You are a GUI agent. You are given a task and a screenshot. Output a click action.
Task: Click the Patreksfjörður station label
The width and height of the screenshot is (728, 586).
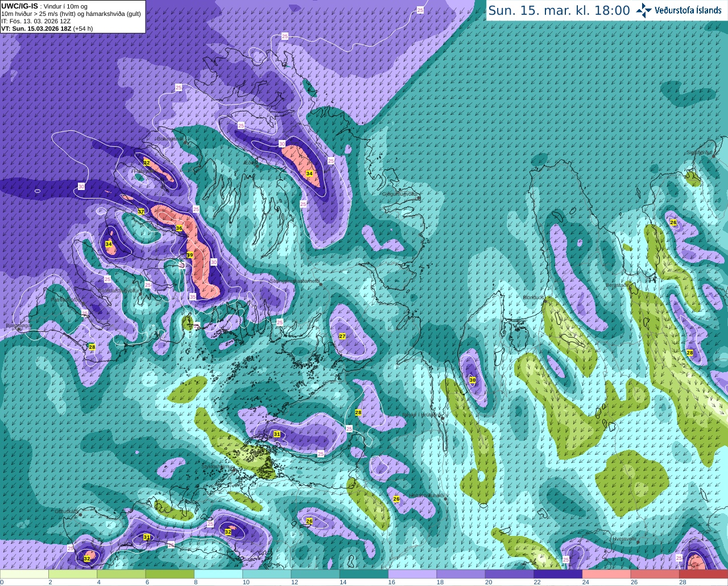tap(68, 299)
